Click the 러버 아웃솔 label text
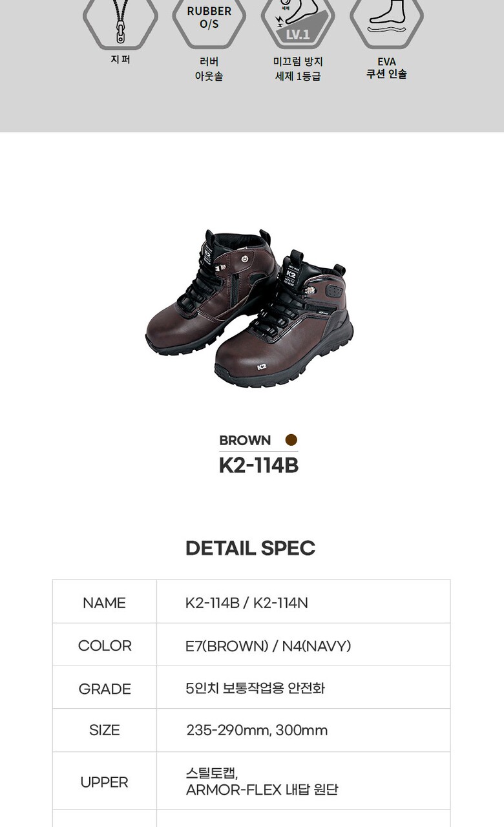 (x=209, y=69)
